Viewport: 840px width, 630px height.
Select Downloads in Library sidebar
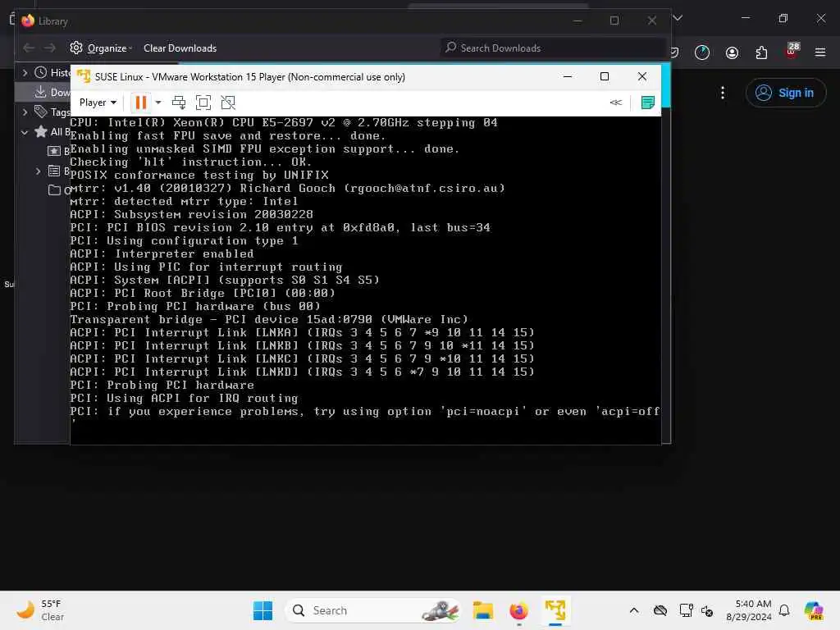[52, 92]
